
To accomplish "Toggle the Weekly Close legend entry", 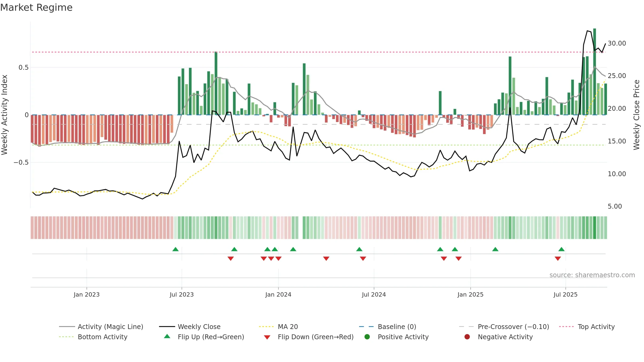I will pos(190,327).
